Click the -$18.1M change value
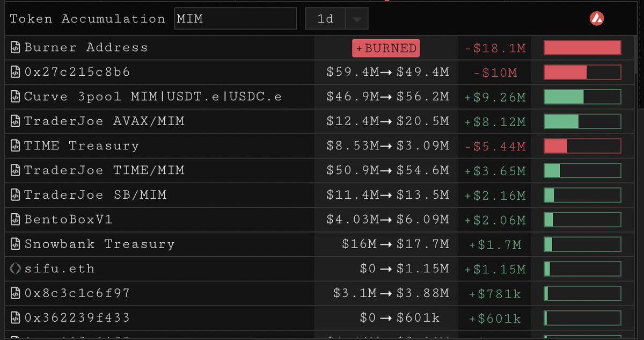The width and height of the screenshot is (644, 340). click(x=495, y=48)
